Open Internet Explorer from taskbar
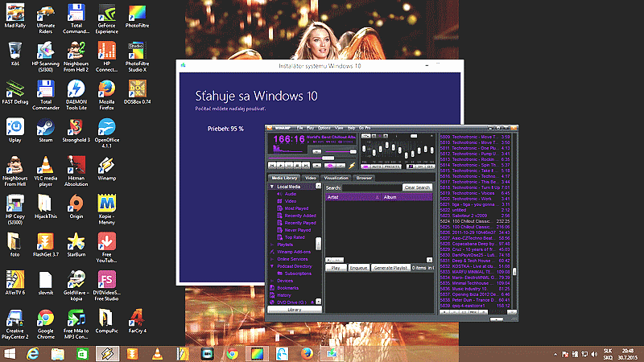Viewport: 644px width, 362px height. coord(33,354)
